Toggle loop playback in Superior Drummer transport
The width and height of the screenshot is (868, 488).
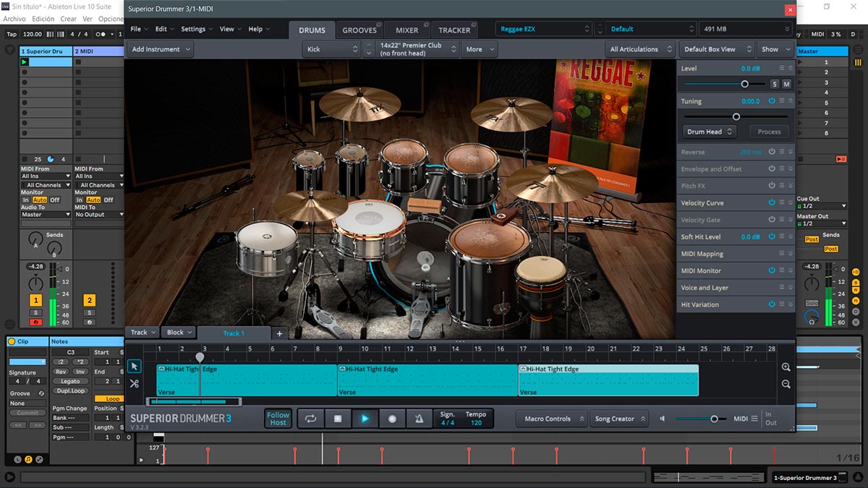pyautogui.click(x=311, y=419)
